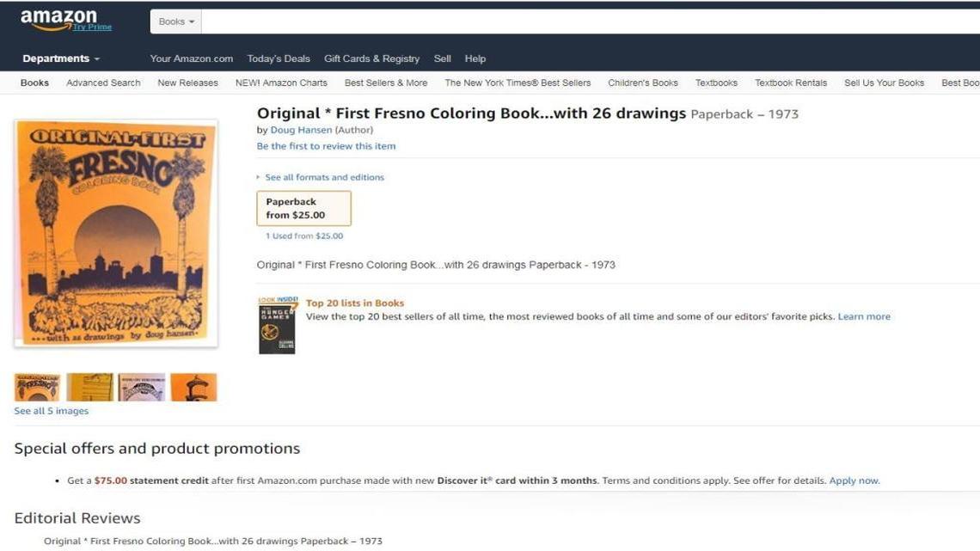The image size is (980, 551).
Task: Open Today's Deals
Action: click(279, 58)
